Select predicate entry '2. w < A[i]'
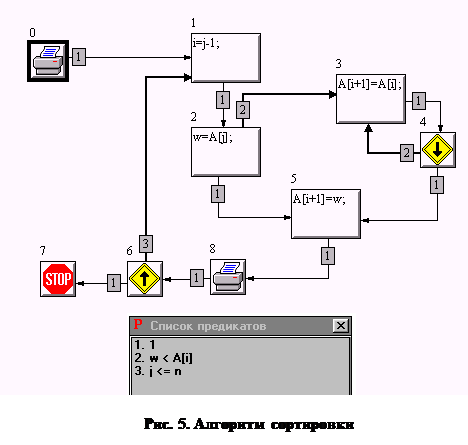Screen dimensions: 468x445 (164, 358)
